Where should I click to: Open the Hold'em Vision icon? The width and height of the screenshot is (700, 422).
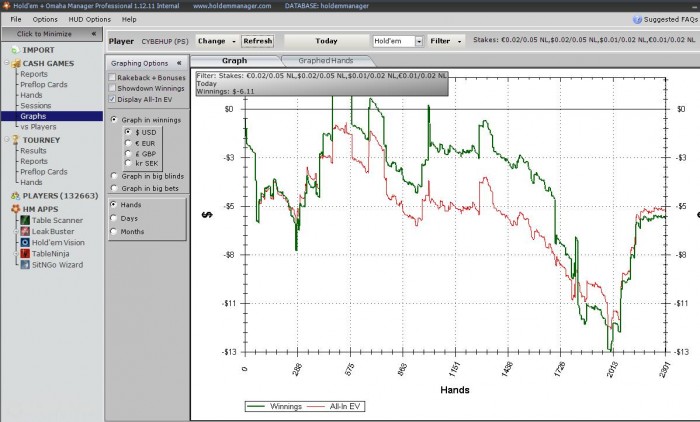click(25, 242)
